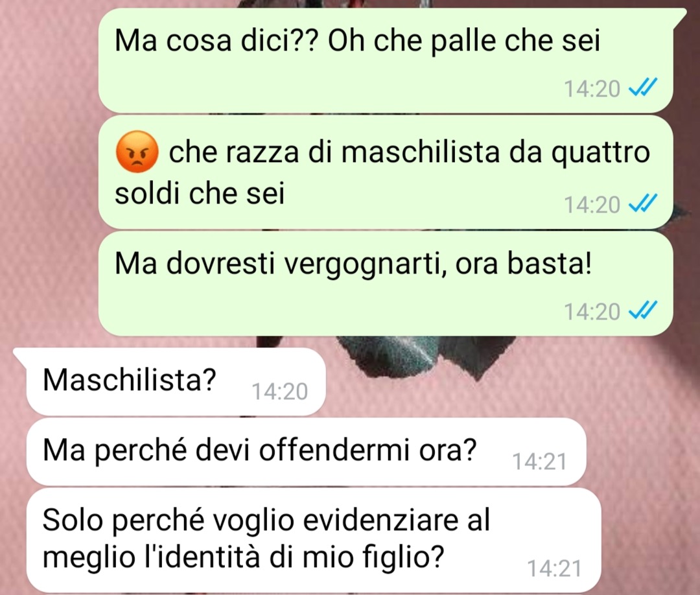Click blue double ticks on maschilista message
700x595 pixels.
[642, 204]
